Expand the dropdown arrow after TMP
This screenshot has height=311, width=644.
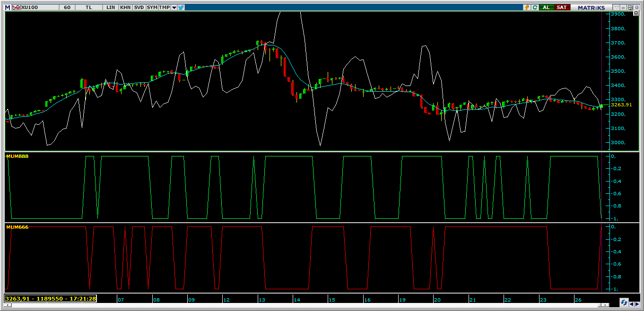tap(174, 8)
